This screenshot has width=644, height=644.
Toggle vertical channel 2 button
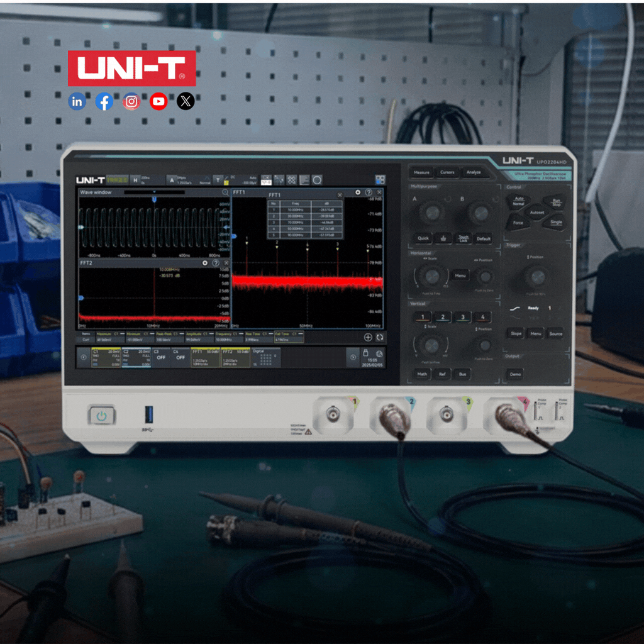tap(442, 317)
